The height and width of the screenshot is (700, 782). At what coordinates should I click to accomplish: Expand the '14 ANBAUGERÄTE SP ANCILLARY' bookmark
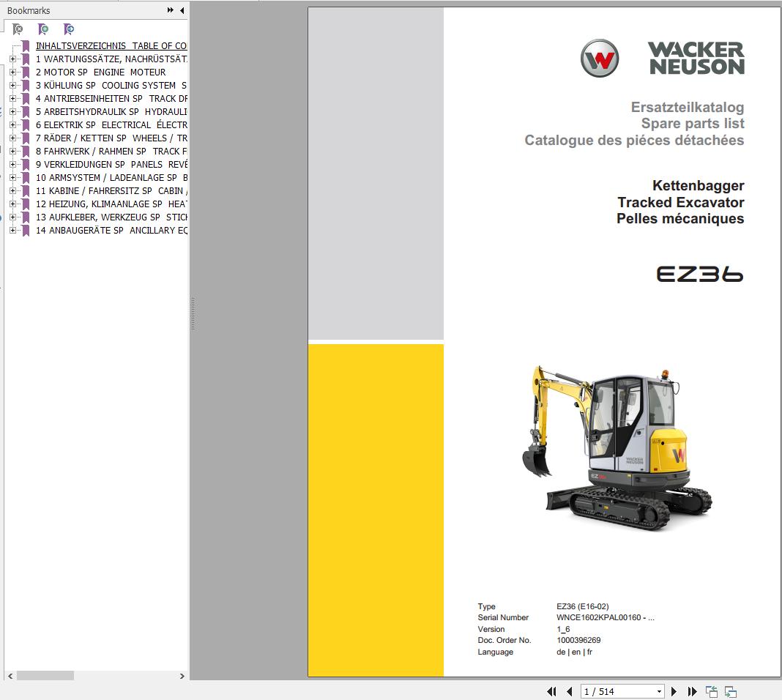pos(13,230)
